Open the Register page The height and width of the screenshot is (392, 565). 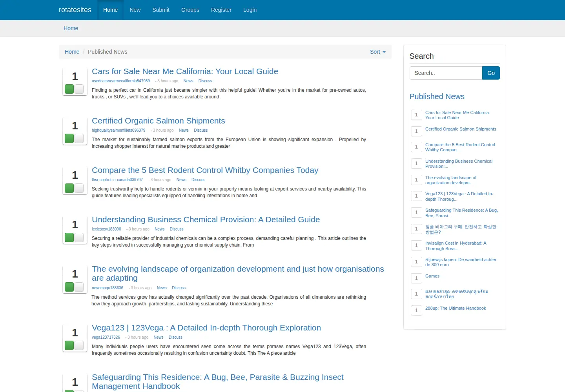221,10
